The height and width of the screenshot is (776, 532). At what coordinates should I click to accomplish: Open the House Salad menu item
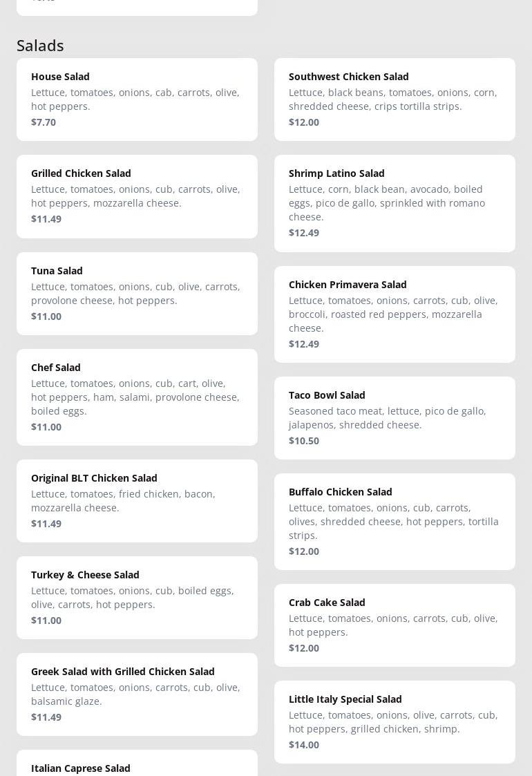pos(137,99)
